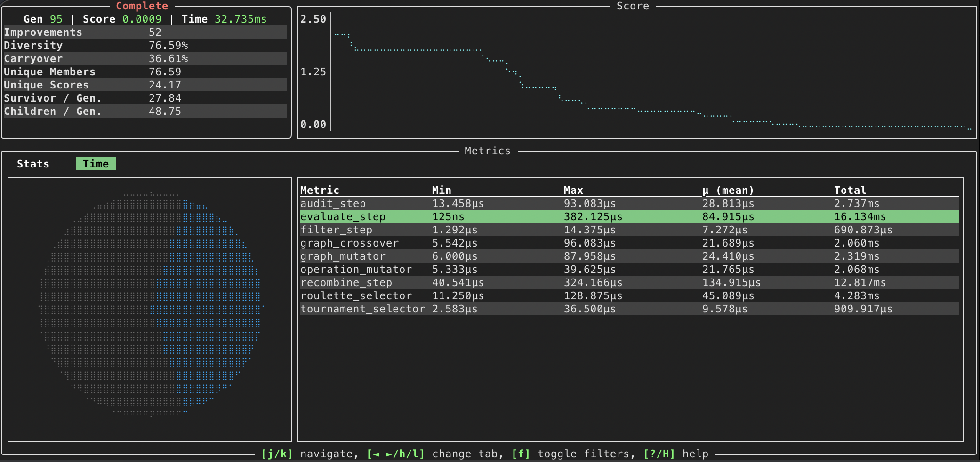Click the Unique Scores stat row
The height and width of the screenshot is (462, 980).
(x=145, y=85)
